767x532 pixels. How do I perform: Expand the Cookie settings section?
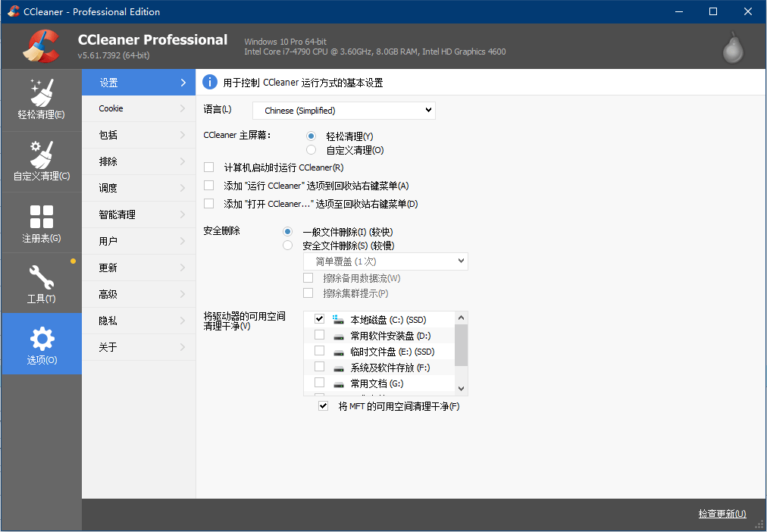[138, 108]
